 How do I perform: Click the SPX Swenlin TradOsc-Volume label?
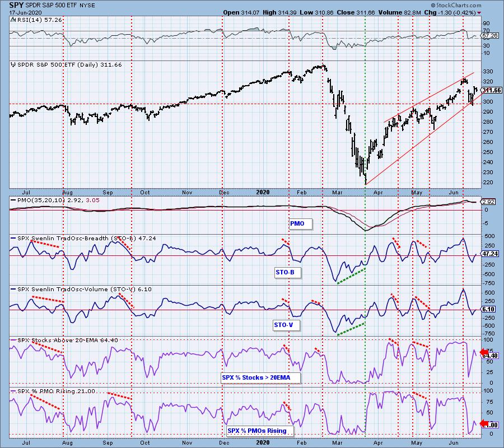(81, 289)
